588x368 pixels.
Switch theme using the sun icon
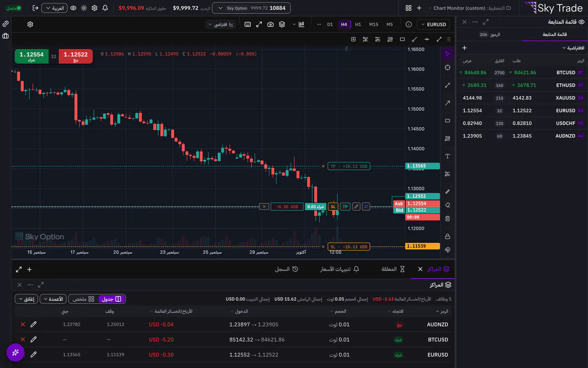(84, 8)
